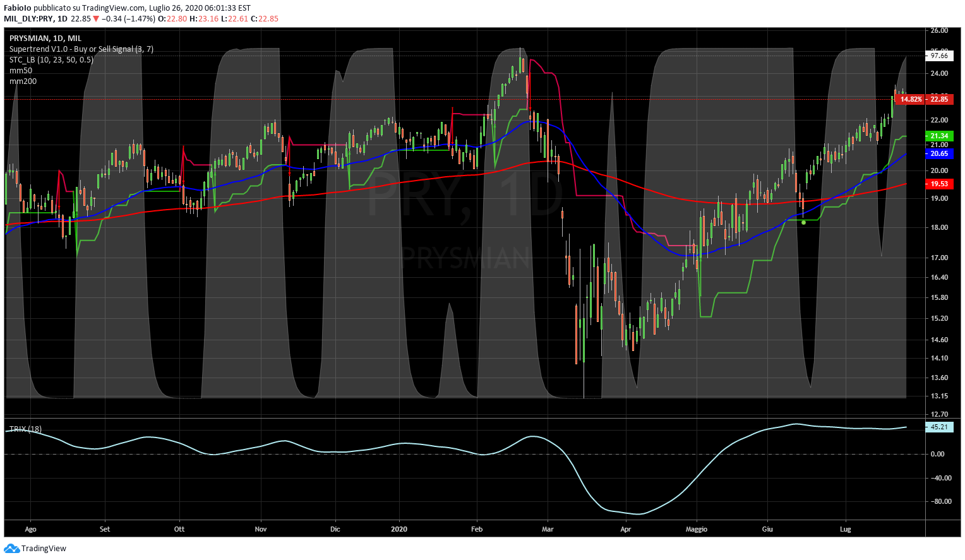Click the Giu month label on time axis
The height and width of the screenshot is (560, 965).
tap(768, 529)
